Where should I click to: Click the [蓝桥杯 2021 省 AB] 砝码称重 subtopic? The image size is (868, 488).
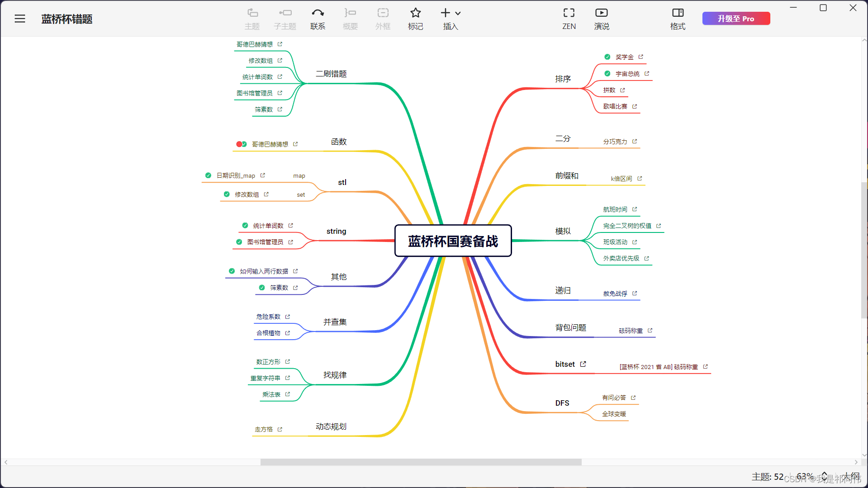(659, 367)
